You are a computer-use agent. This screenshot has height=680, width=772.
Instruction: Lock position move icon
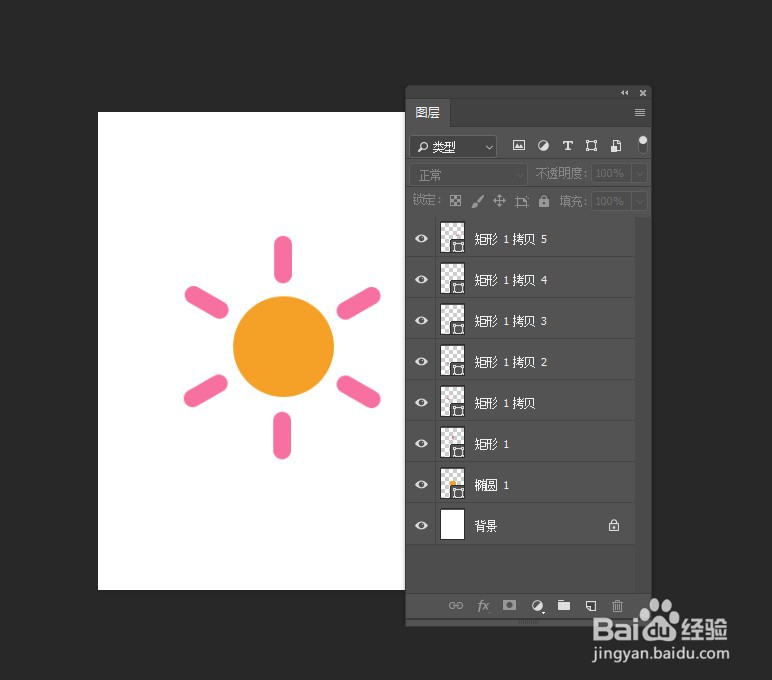pos(499,200)
